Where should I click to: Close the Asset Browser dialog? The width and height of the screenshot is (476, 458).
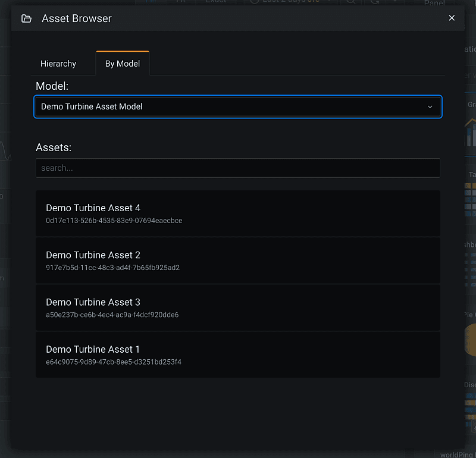point(452,18)
